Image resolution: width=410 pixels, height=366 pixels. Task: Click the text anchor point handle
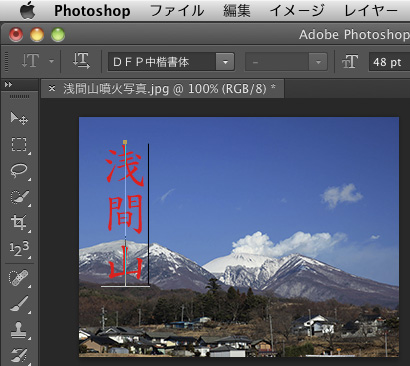click(x=125, y=142)
